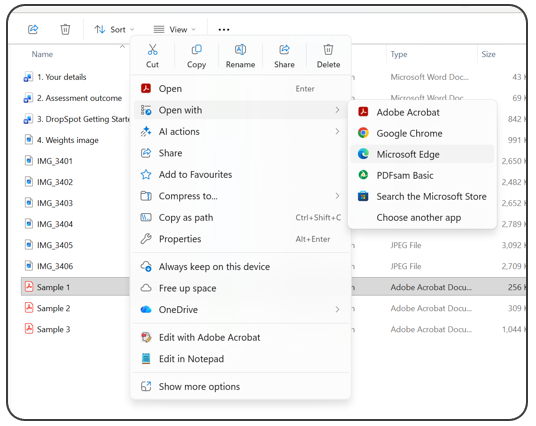
Task: Click the Microsoft Edge icon
Action: (363, 154)
